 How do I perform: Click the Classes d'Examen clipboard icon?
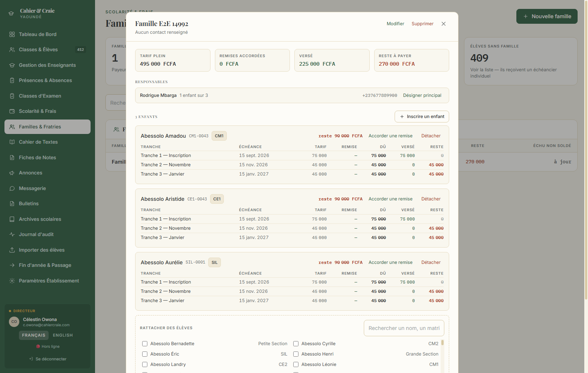click(x=12, y=96)
